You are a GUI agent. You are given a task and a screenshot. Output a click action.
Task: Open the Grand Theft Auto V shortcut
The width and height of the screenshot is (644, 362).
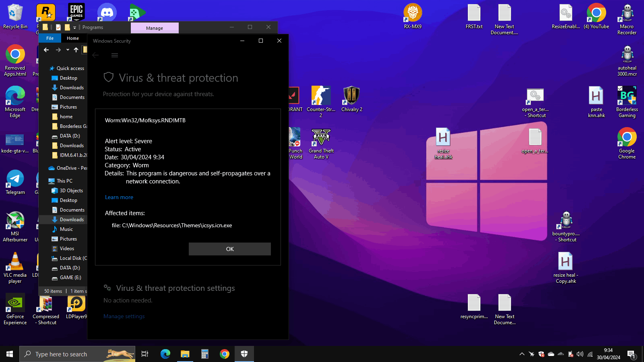click(x=321, y=144)
